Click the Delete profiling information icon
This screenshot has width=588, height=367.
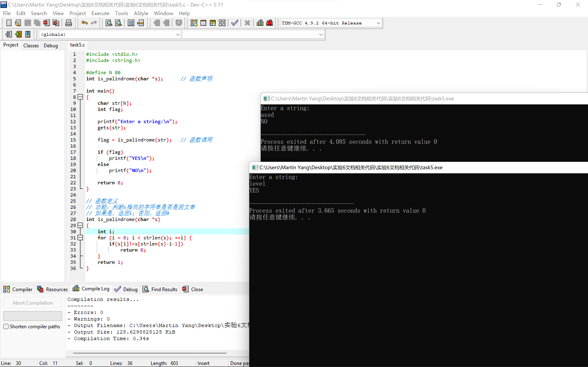click(x=269, y=23)
